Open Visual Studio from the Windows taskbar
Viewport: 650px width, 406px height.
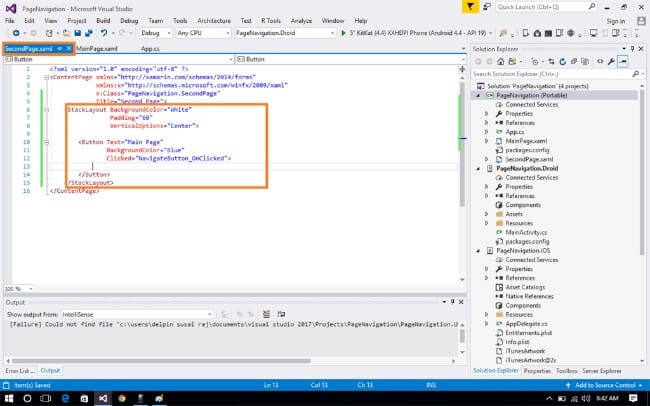101,397
